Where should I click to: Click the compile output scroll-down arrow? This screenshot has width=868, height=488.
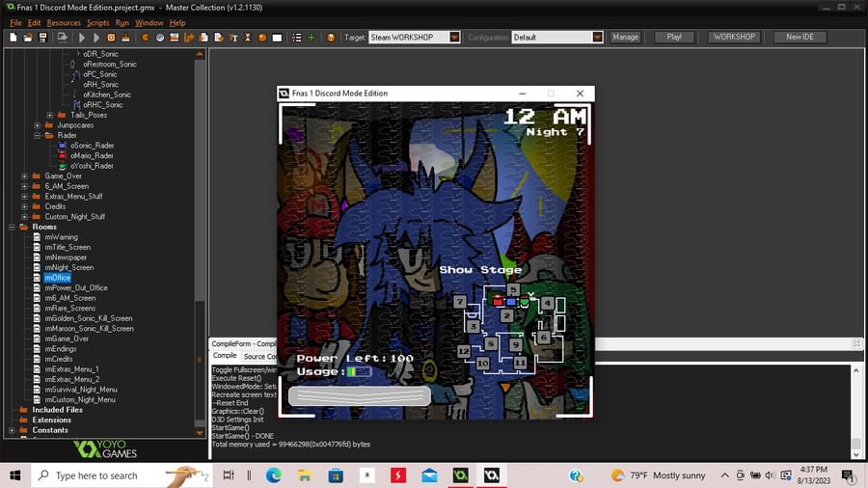pyautogui.click(x=856, y=454)
